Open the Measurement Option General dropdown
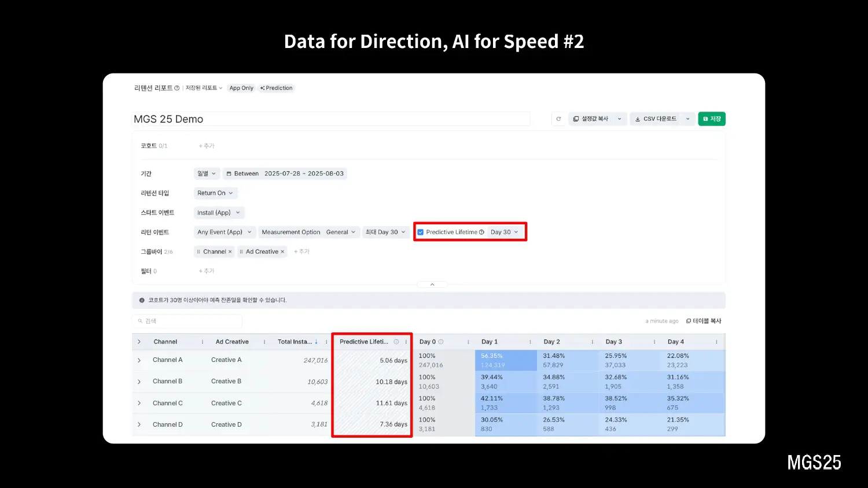868x488 pixels. [309, 232]
